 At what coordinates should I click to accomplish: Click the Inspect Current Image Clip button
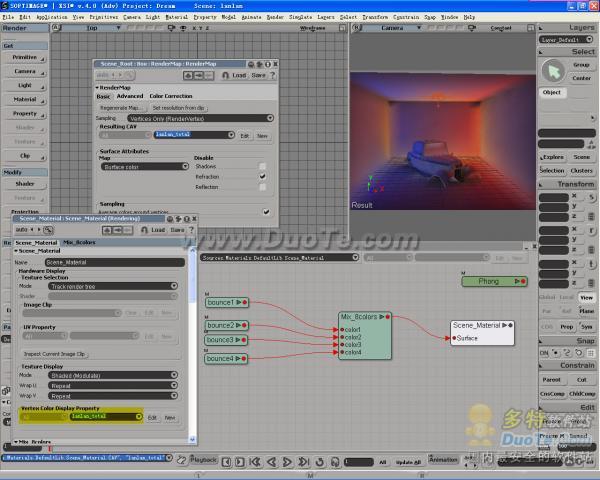click(x=56, y=353)
